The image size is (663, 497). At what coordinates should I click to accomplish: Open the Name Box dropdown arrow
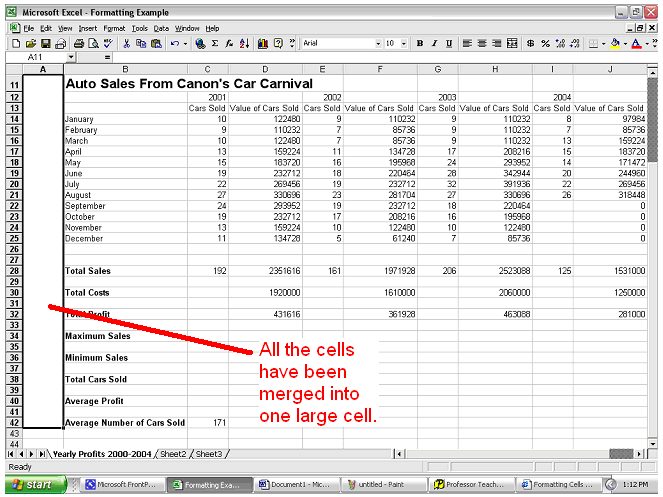(71, 58)
